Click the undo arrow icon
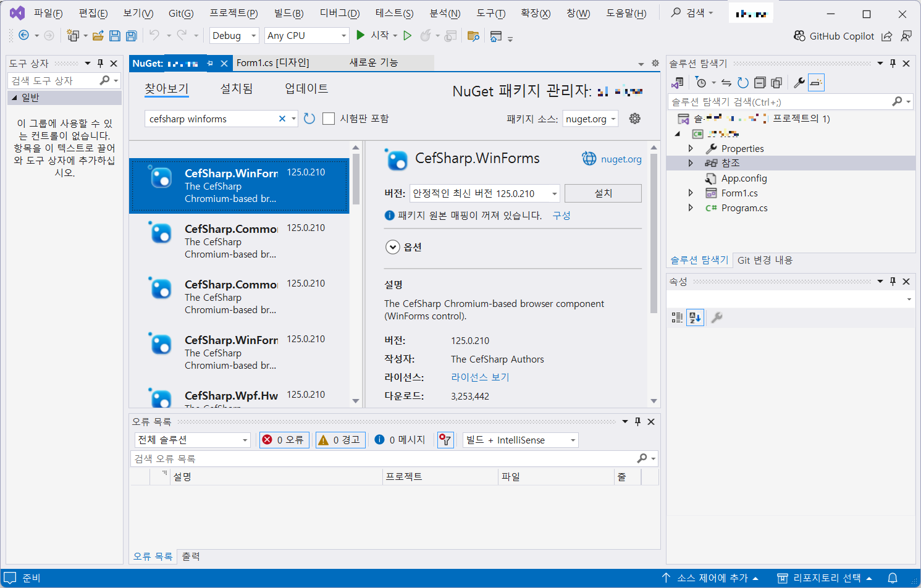 (x=154, y=35)
